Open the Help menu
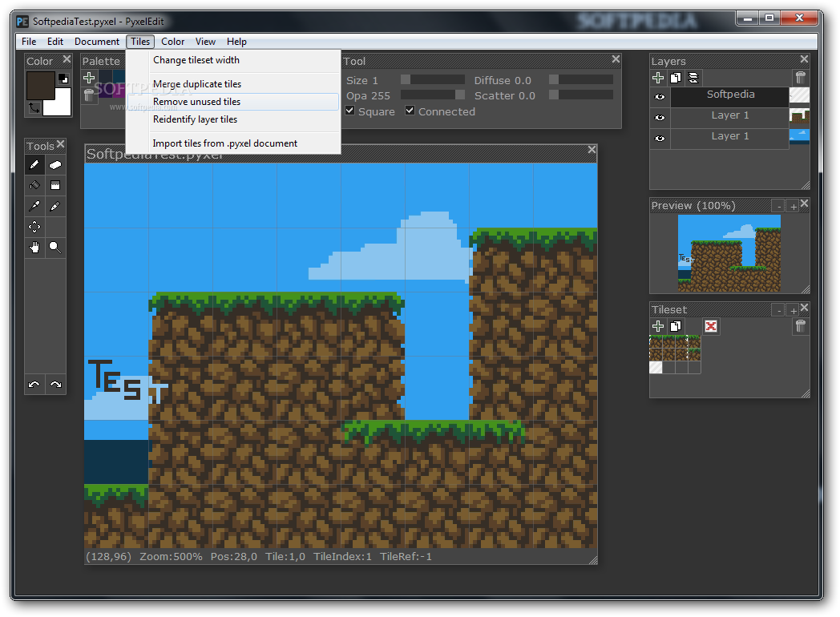Screen dimensions: 840x617 pos(236,42)
